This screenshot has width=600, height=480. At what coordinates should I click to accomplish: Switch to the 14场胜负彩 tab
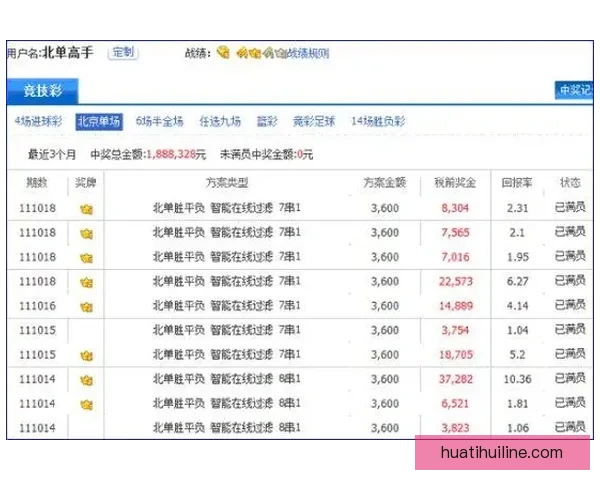pyautogui.click(x=378, y=121)
